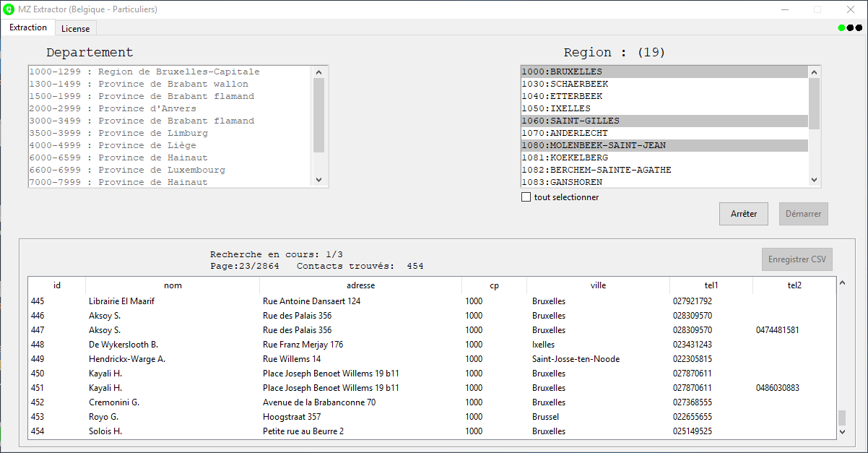Screen dimensions: 868x453
Task: Select '1500-1999 : Province de Brabant flamand'
Action: point(170,96)
